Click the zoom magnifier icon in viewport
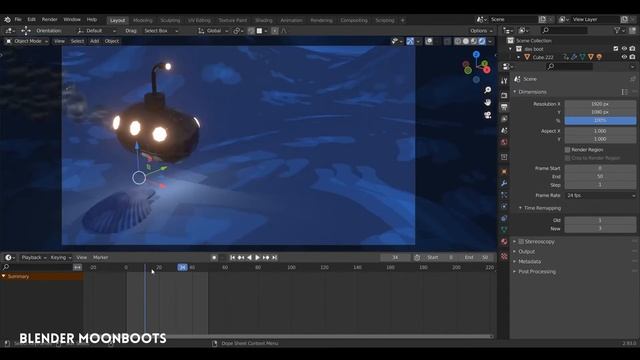The image size is (640, 360). click(x=487, y=90)
